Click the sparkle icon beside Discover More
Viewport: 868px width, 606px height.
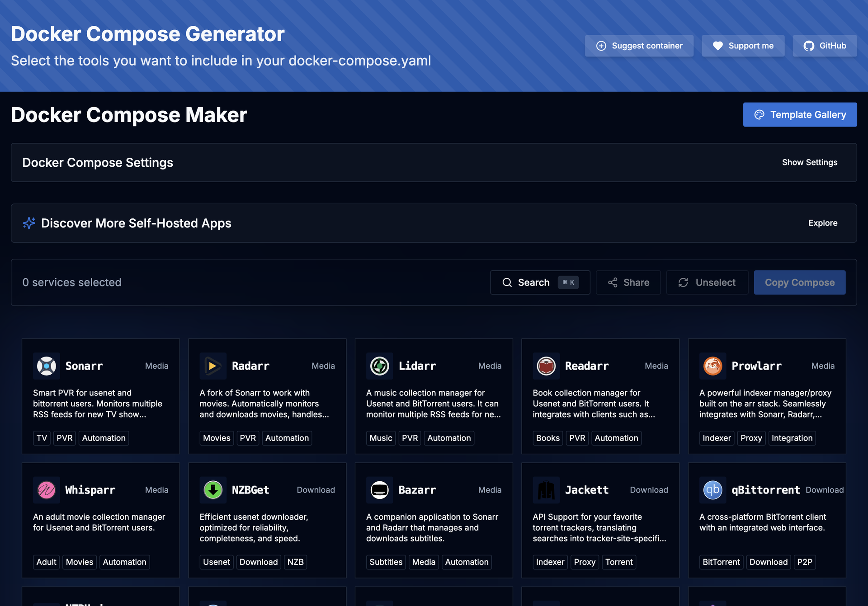pos(29,223)
